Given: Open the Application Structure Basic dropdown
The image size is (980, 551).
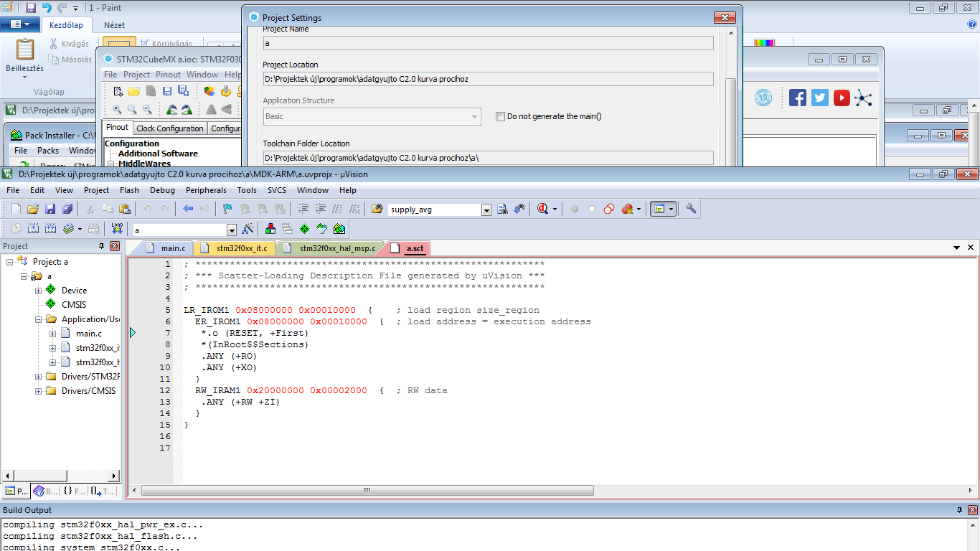Looking at the screenshot, I should pos(372,116).
